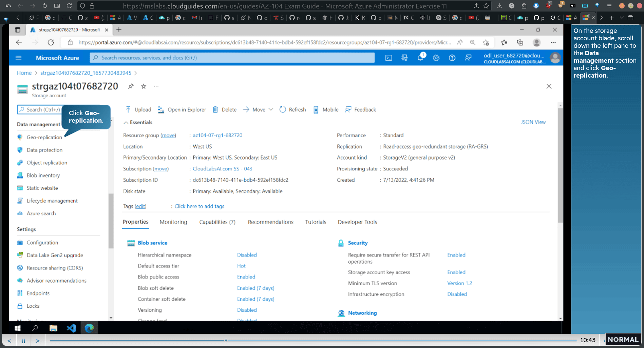Open Static website settings
Screen dimensions: 644x348
(x=42, y=188)
